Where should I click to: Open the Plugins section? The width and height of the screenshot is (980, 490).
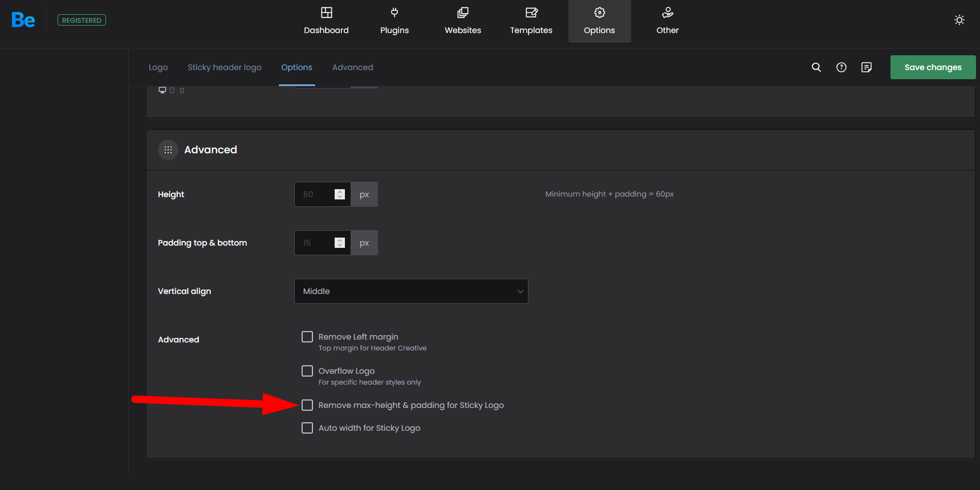(x=395, y=21)
